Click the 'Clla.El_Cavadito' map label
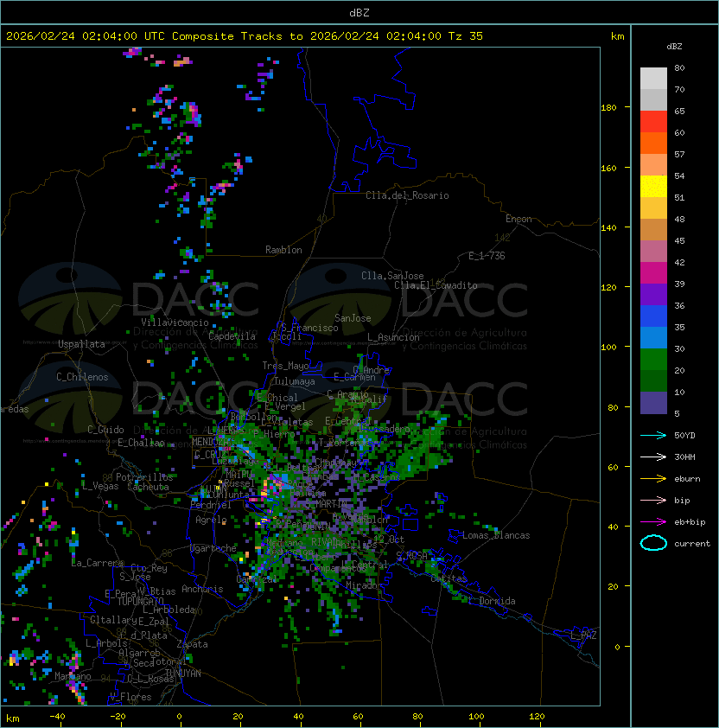Image resolution: width=719 pixels, height=728 pixels. (x=436, y=285)
